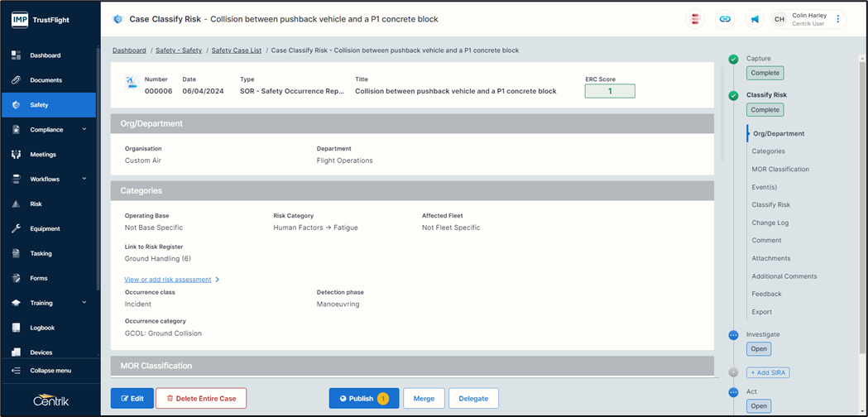
Task: Click the ERC Score value box
Action: pos(610,91)
